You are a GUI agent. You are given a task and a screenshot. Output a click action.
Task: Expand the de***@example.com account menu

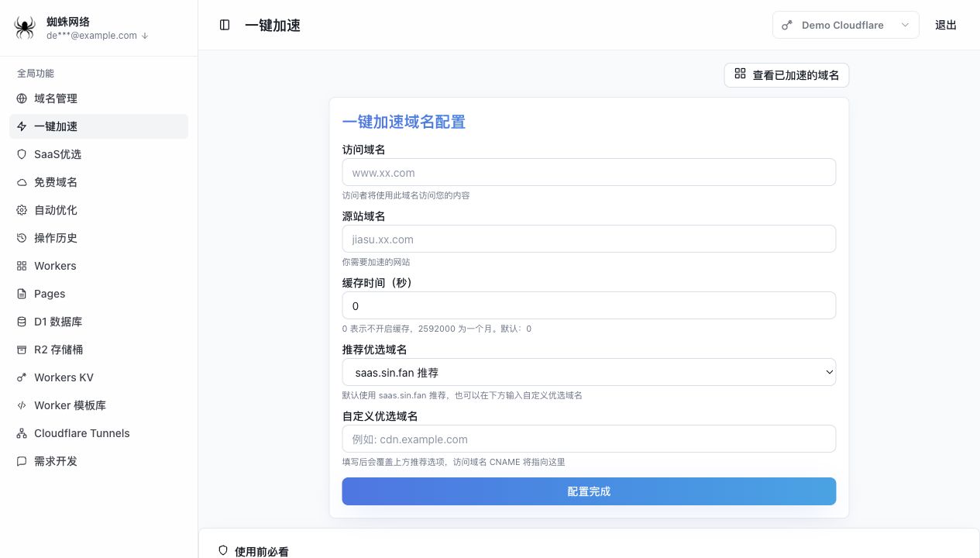tap(97, 35)
